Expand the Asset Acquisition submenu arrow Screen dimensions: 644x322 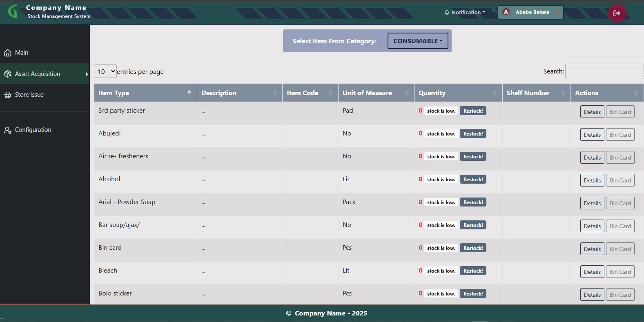(87, 74)
